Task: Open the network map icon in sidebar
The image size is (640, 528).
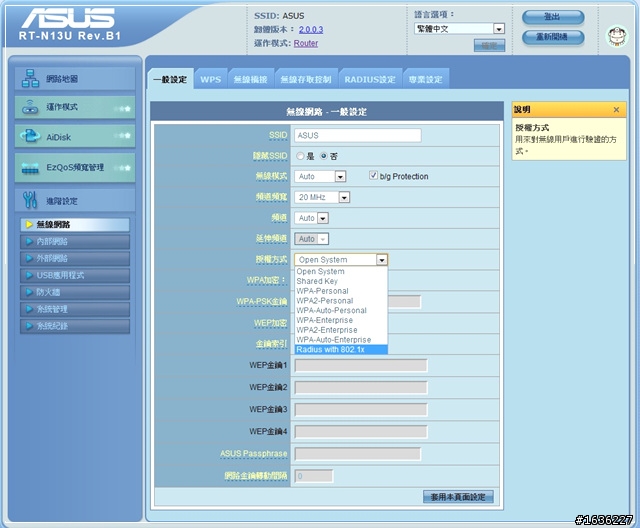Action: pos(30,78)
